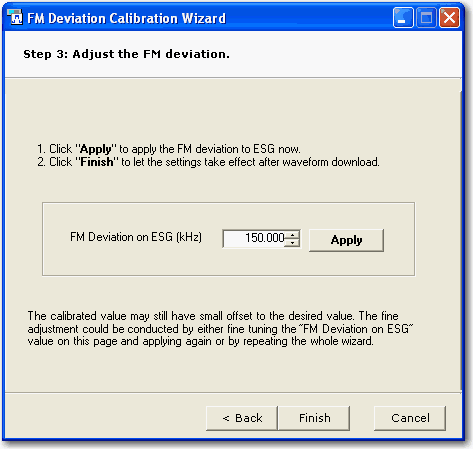
Task: Click into the 150.000 deviation value field
Action: pos(254,238)
